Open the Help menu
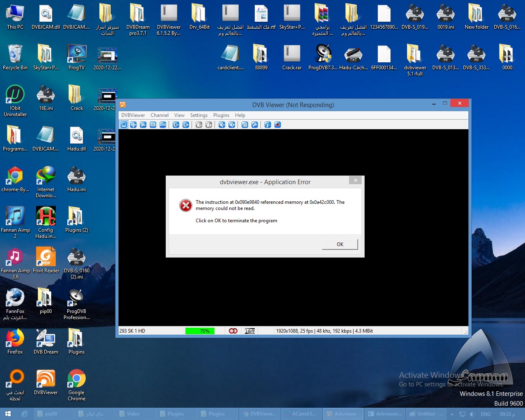The width and height of the screenshot is (525, 420). click(240, 115)
